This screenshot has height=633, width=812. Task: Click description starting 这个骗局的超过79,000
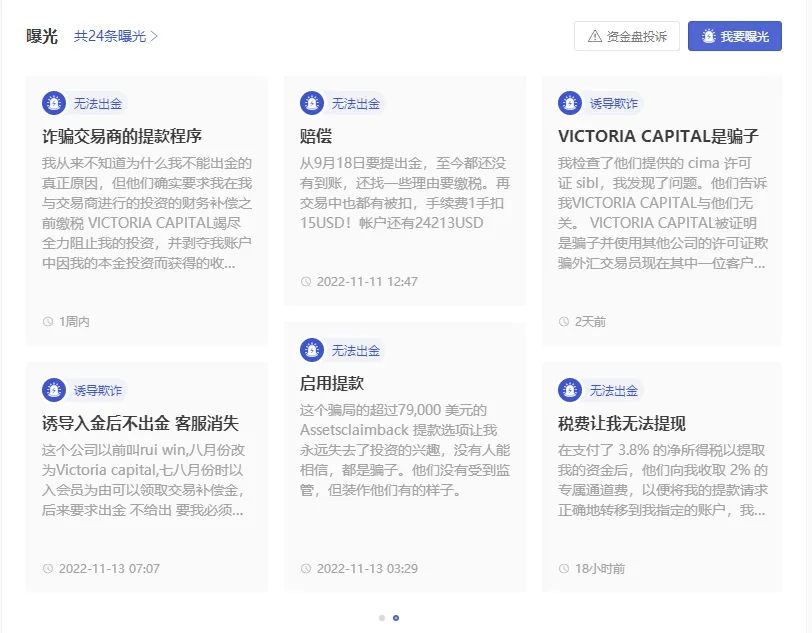405,450
